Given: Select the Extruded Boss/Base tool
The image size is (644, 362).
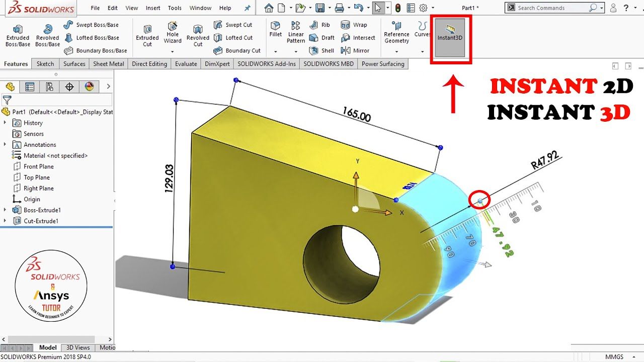Looking at the screenshot, I should [18, 35].
